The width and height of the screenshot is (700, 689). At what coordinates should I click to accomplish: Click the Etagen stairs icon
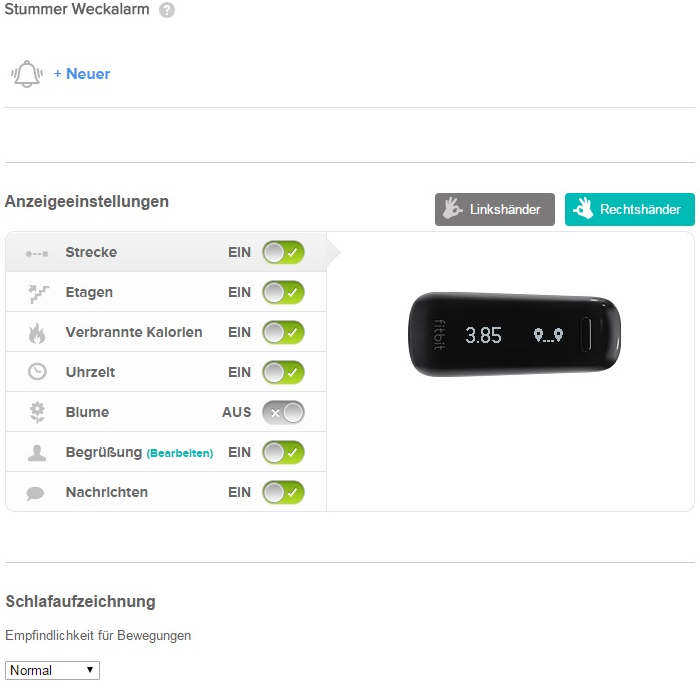click(37, 293)
